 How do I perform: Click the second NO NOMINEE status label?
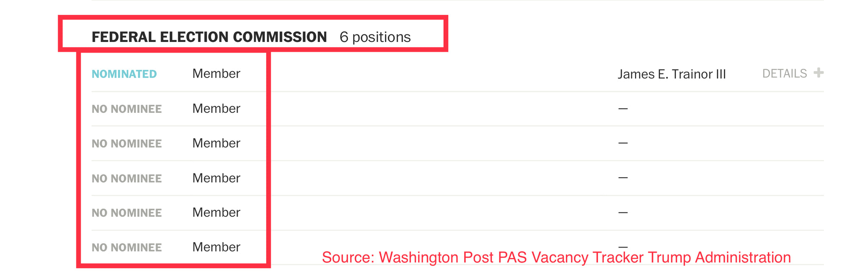click(127, 144)
